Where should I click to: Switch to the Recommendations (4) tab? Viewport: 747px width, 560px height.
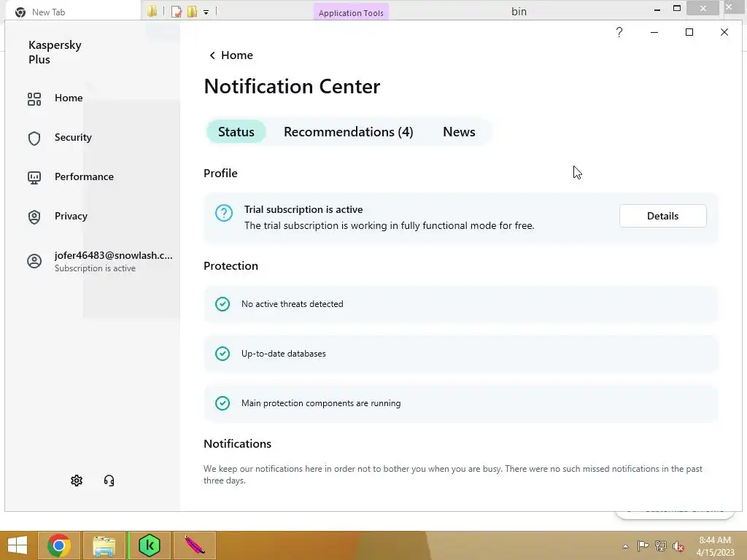pos(348,132)
